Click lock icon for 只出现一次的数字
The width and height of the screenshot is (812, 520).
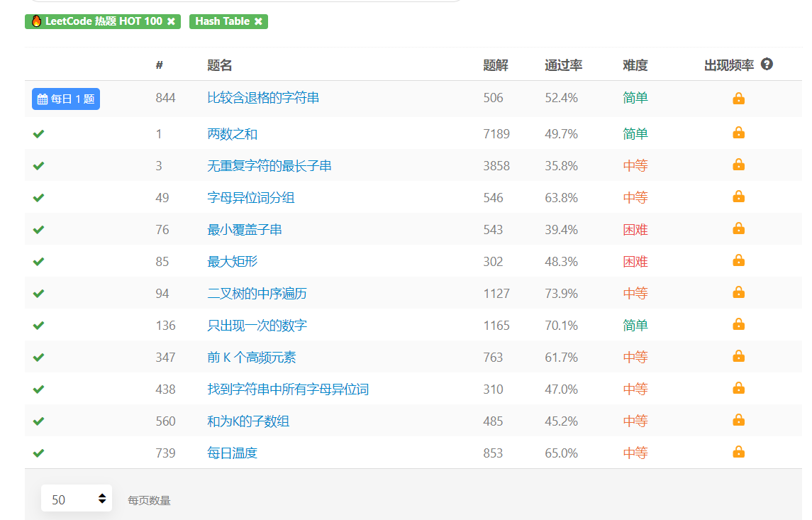tap(738, 324)
